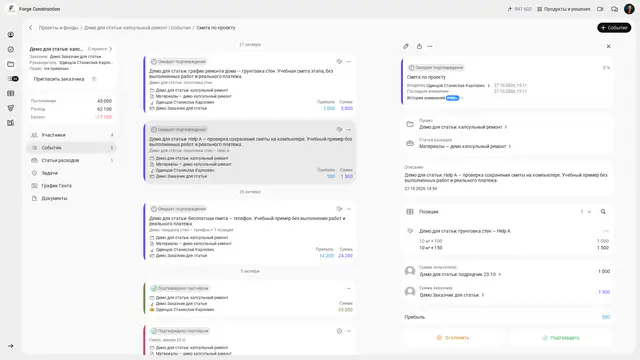Open the chat messages icon in header

click(x=614, y=9)
